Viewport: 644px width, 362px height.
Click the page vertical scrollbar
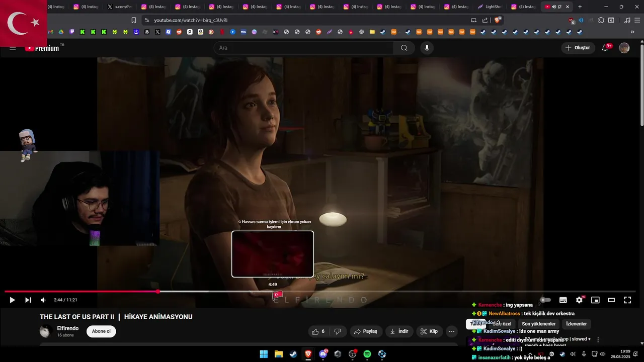click(x=641, y=85)
